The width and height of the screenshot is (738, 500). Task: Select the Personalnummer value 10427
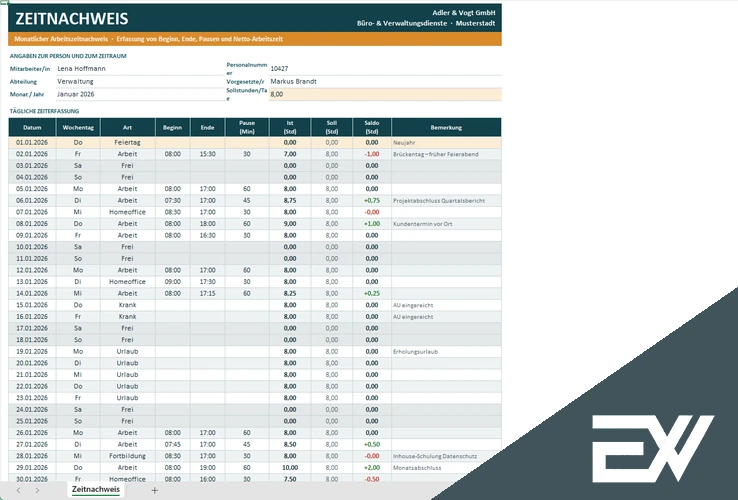(x=385, y=69)
